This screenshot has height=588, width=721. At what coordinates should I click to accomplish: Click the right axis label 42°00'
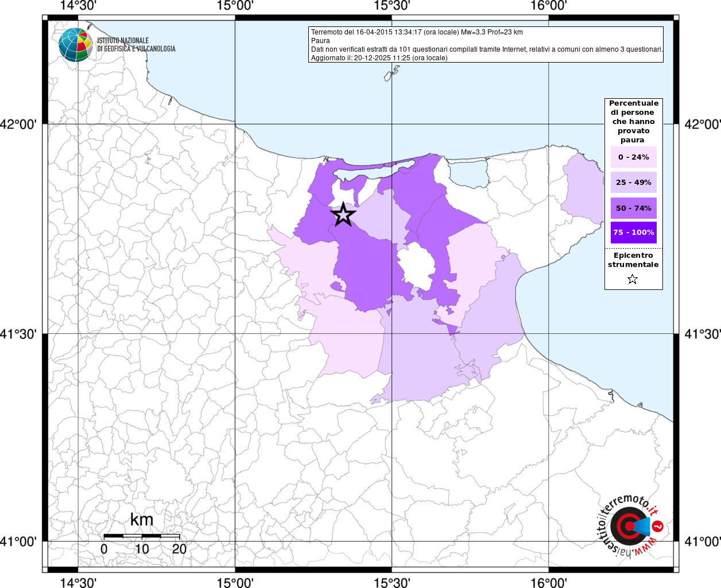pyautogui.click(x=703, y=124)
